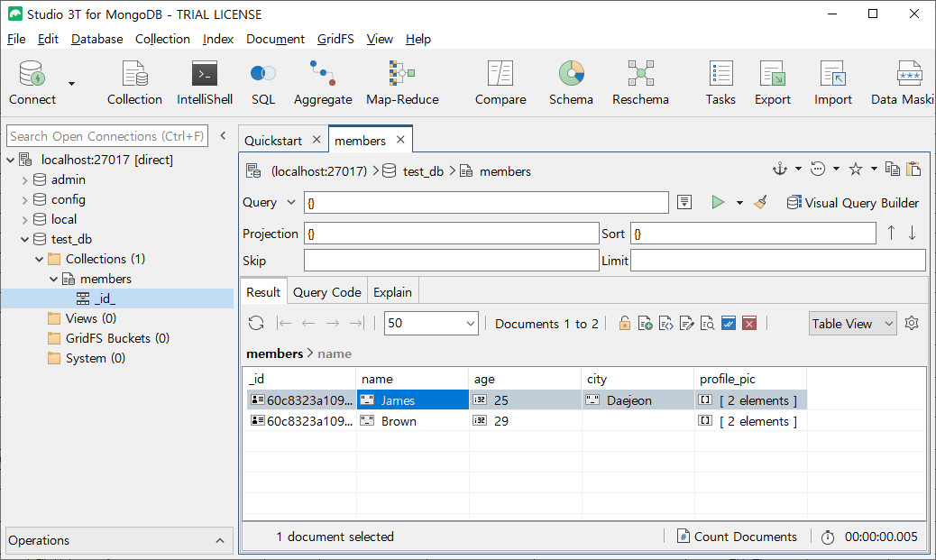
Task: Click the copy query icon
Action: [x=893, y=170]
